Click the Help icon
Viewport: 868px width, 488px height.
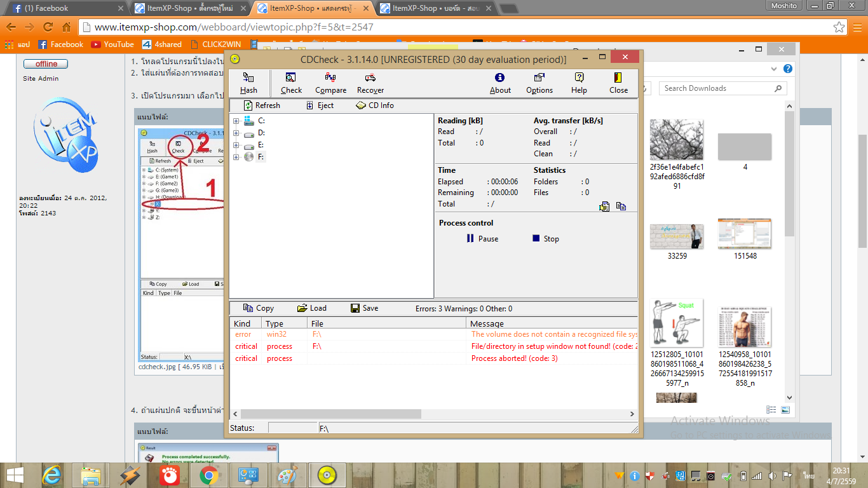(x=579, y=83)
